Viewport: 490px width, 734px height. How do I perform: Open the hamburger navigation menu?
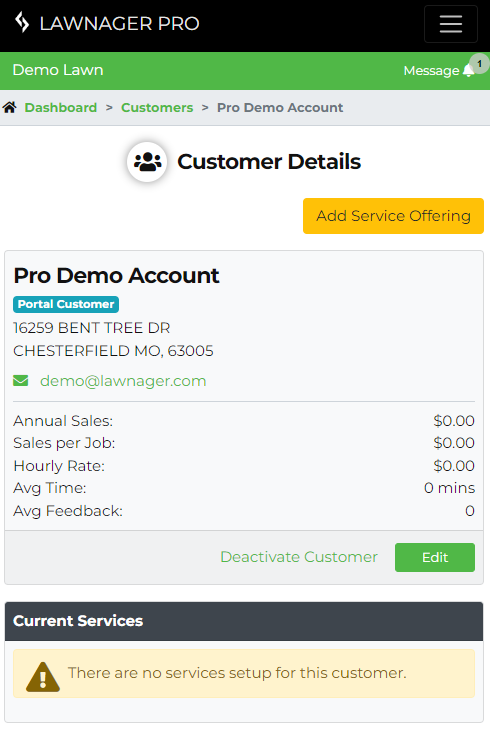pos(451,24)
